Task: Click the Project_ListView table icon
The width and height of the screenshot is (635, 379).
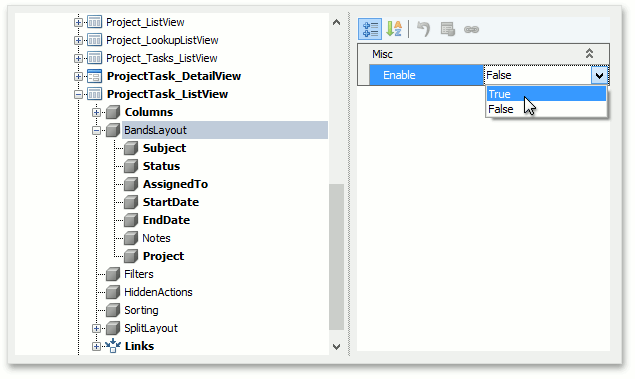Action: tap(94, 22)
